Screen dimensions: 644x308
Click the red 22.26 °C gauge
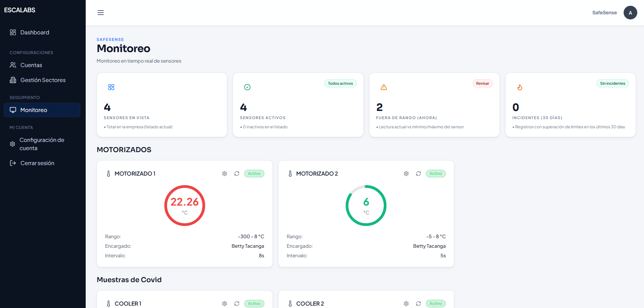click(185, 206)
